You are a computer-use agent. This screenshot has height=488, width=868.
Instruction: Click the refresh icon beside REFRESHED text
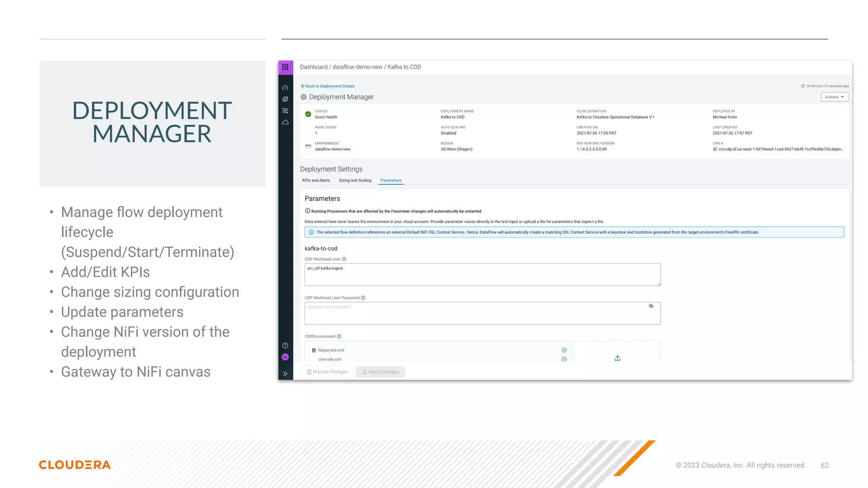click(803, 86)
